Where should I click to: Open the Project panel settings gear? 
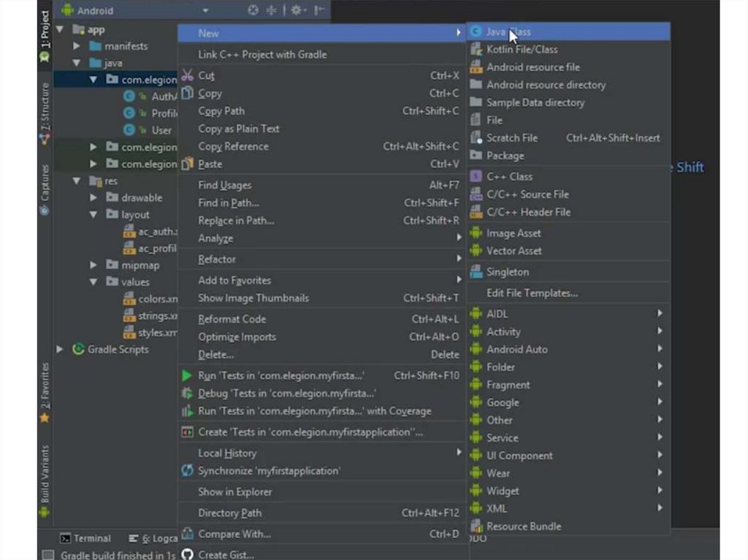(x=296, y=10)
